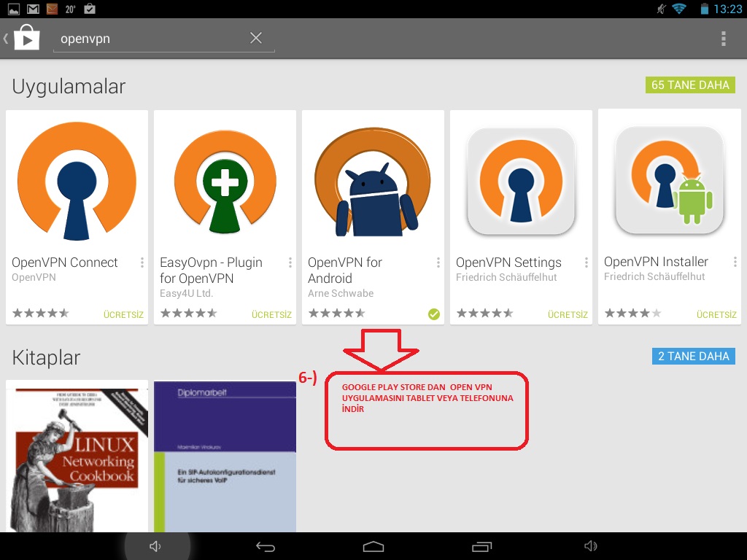Tap ÜCRETSİZ on OpenVPN Settings card
This screenshot has width=747, height=560.
pyautogui.click(x=568, y=315)
